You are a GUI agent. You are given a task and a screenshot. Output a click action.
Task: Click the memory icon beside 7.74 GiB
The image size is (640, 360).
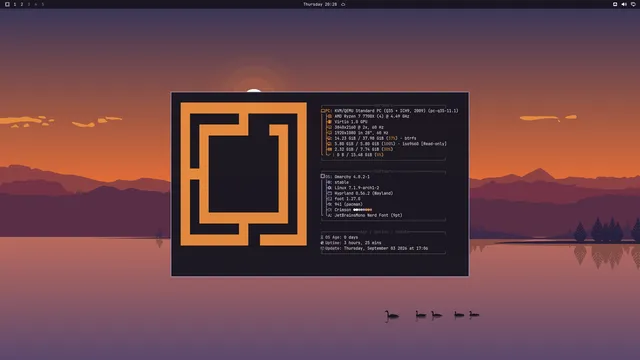pos(329,149)
